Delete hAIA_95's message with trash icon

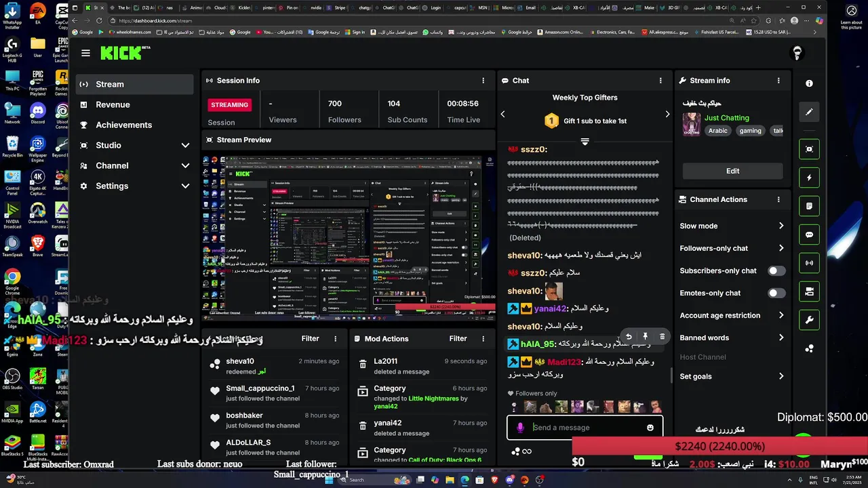663,336
